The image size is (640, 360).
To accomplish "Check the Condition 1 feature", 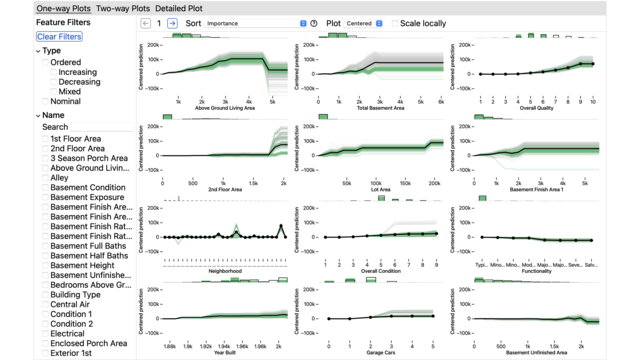I will click(45, 314).
